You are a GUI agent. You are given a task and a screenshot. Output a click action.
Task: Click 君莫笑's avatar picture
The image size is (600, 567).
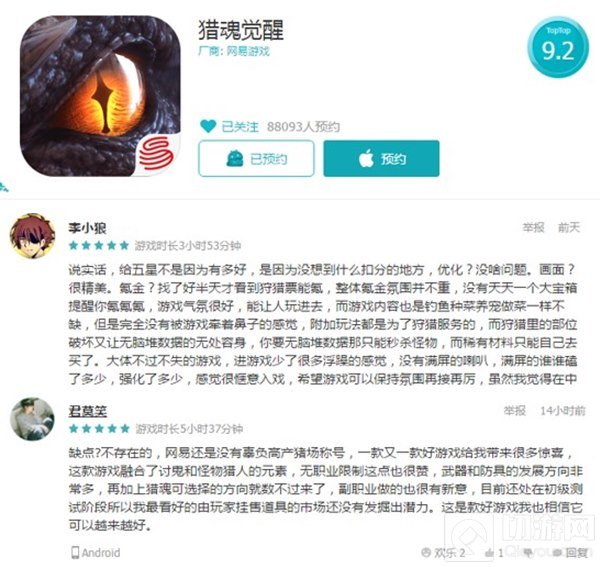[x=33, y=419]
